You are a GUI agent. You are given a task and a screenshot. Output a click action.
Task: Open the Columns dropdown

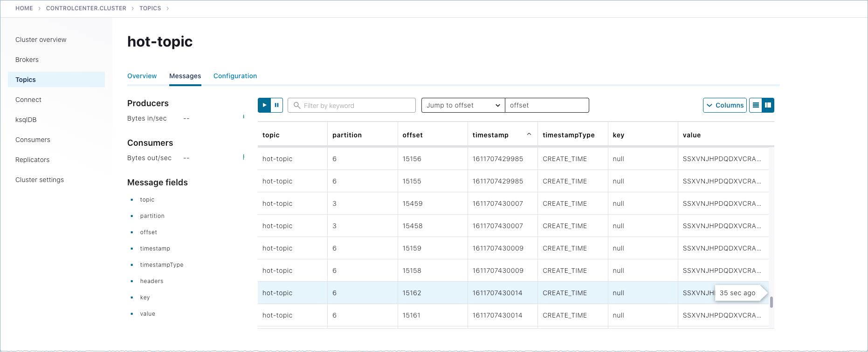pyautogui.click(x=724, y=105)
